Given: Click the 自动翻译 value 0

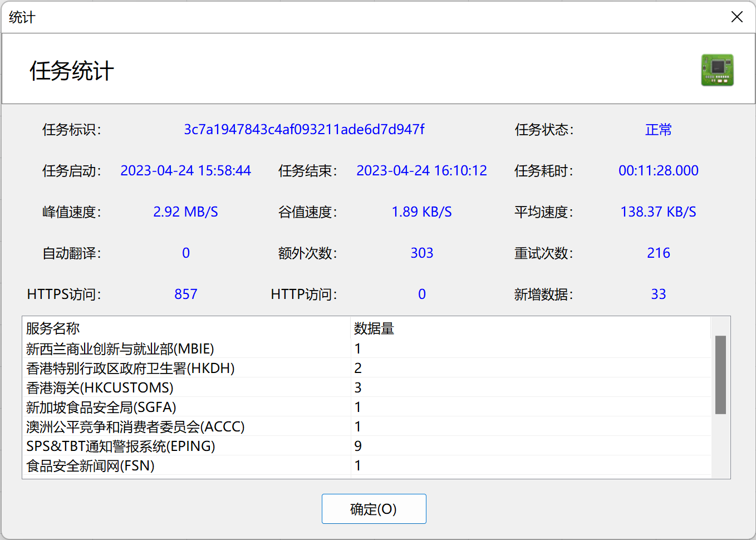Looking at the screenshot, I should pos(186,253).
